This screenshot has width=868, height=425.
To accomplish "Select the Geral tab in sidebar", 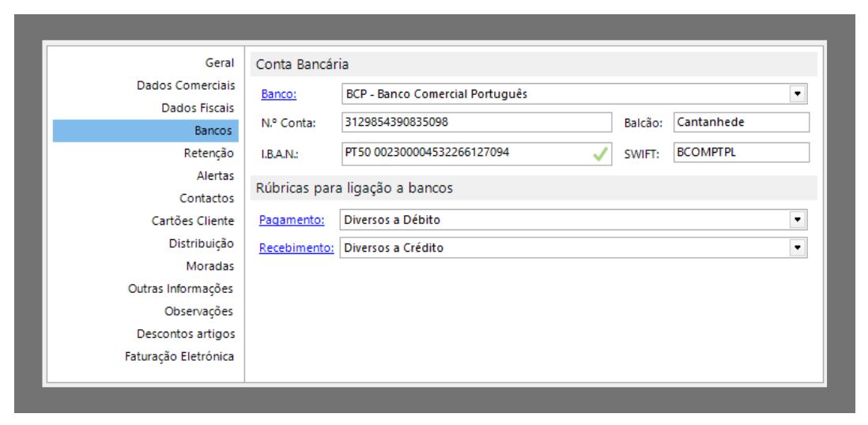I will 219,63.
